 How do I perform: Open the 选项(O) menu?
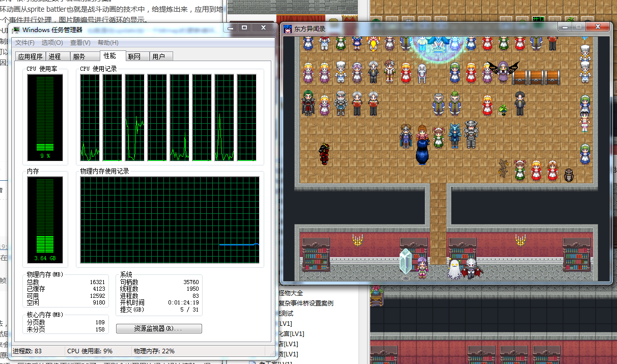click(52, 43)
